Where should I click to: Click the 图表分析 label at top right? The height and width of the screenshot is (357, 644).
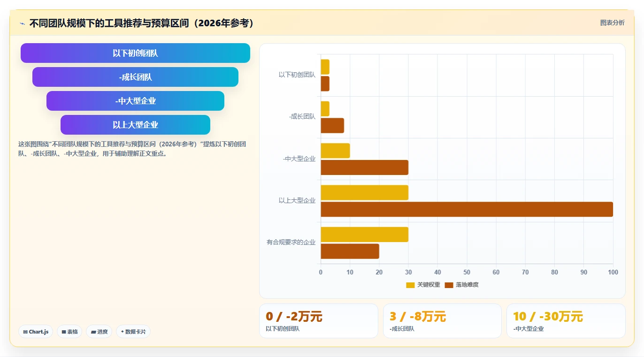click(612, 23)
